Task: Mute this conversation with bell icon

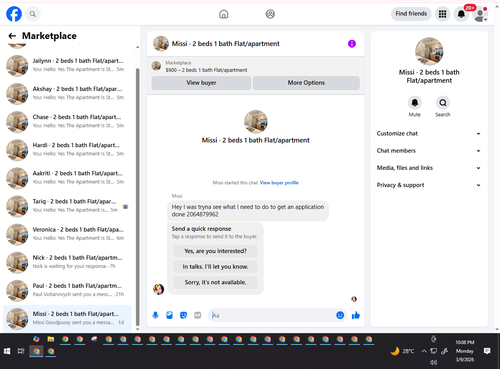Action: 415,103
